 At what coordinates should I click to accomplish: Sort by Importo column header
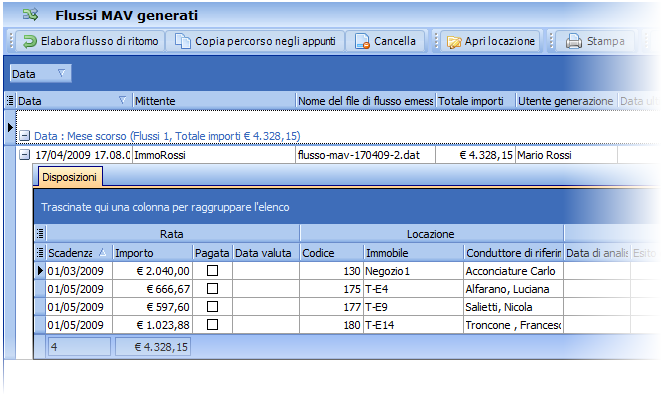click(152, 252)
